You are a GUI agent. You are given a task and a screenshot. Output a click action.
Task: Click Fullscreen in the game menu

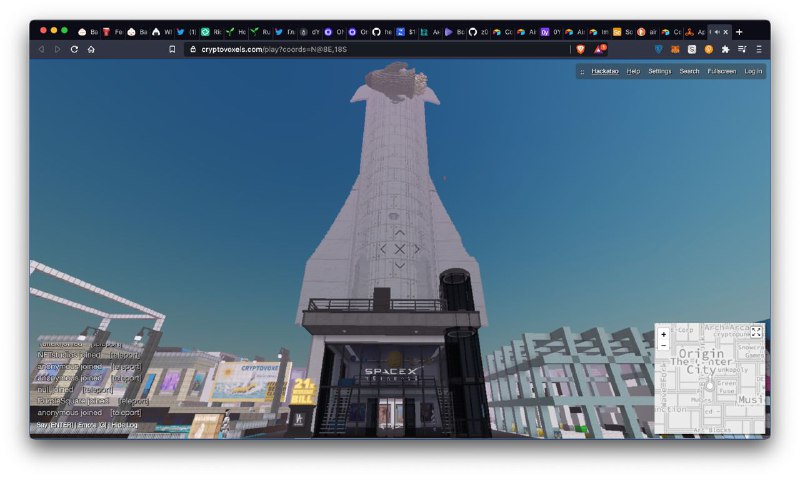pyautogui.click(x=721, y=71)
